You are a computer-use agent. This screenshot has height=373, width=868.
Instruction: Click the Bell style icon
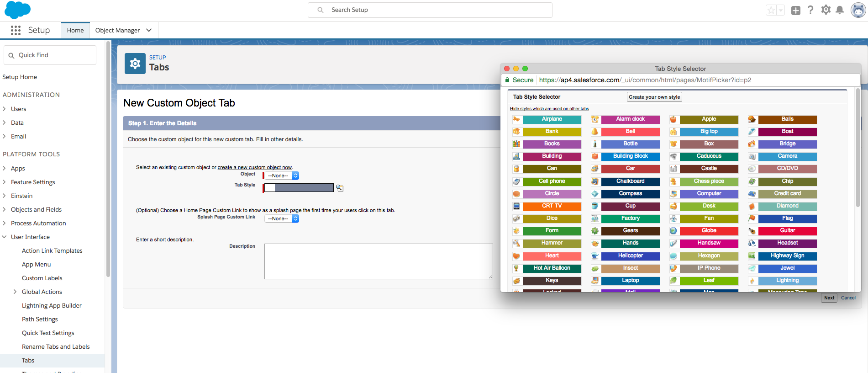(x=595, y=132)
